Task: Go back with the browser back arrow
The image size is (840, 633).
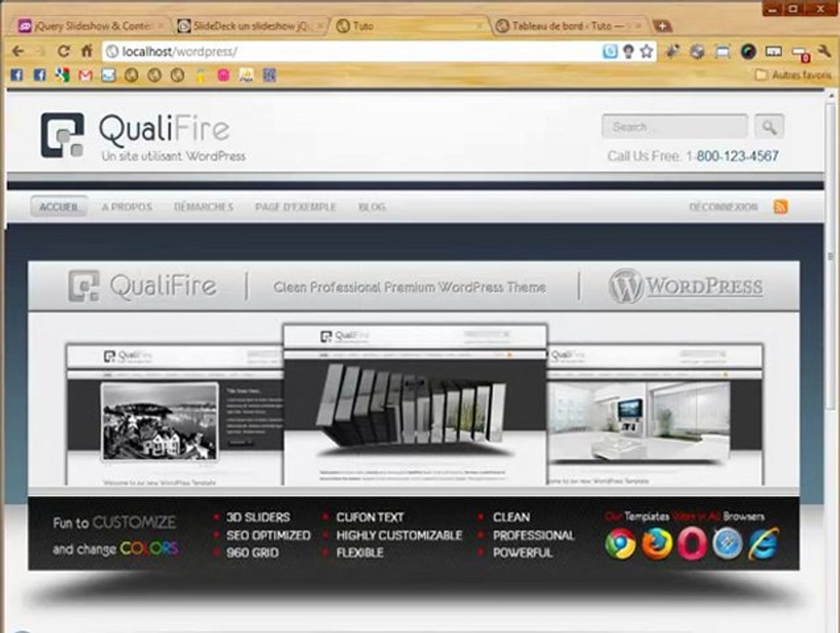Action: pos(18,51)
